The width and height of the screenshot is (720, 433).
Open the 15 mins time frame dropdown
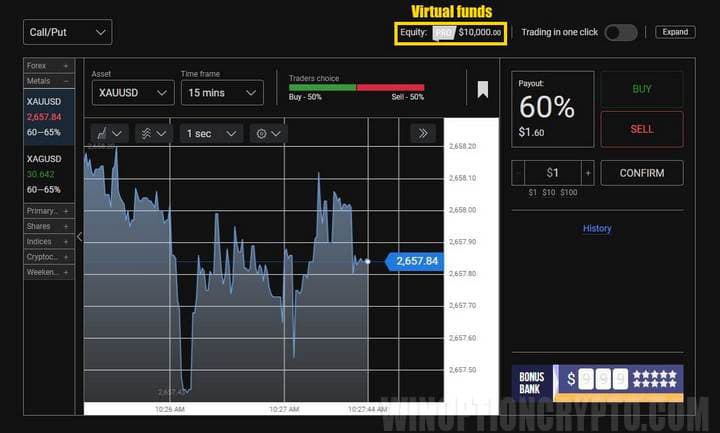coord(221,93)
